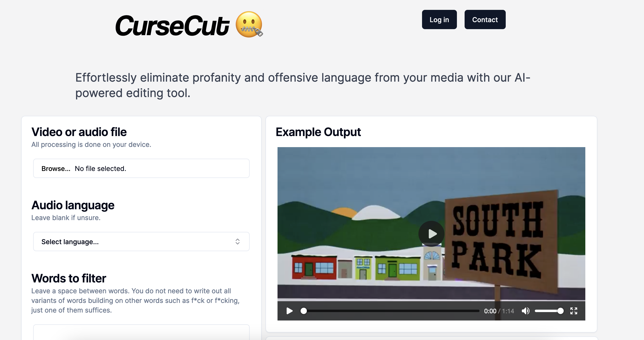
Task: Click the CurseCut logo title
Action: tap(172, 26)
